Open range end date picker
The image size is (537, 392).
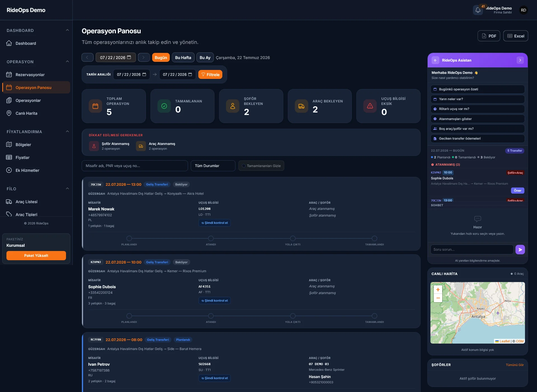pyautogui.click(x=190, y=74)
